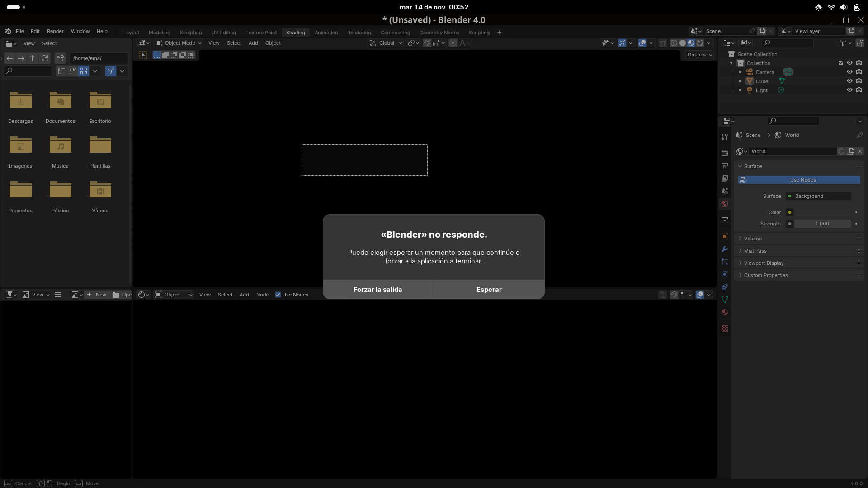Image resolution: width=868 pixels, height=488 pixels.
Task: Open the Output properties tab icon
Action: pyautogui.click(x=725, y=166)
